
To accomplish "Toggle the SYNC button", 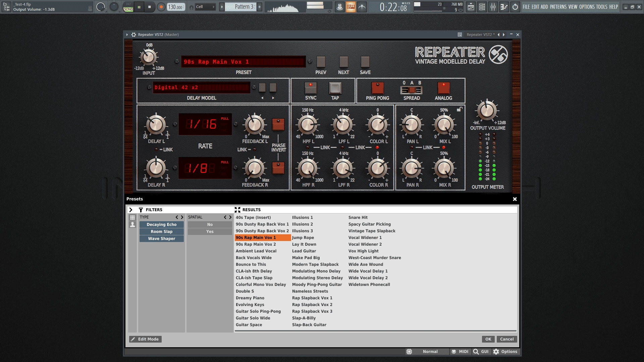I will tap(311, 88).
